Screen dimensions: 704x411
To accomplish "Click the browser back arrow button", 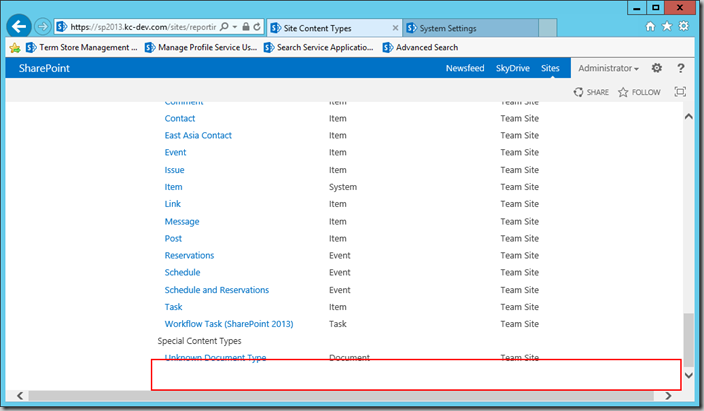I will 19,27.
